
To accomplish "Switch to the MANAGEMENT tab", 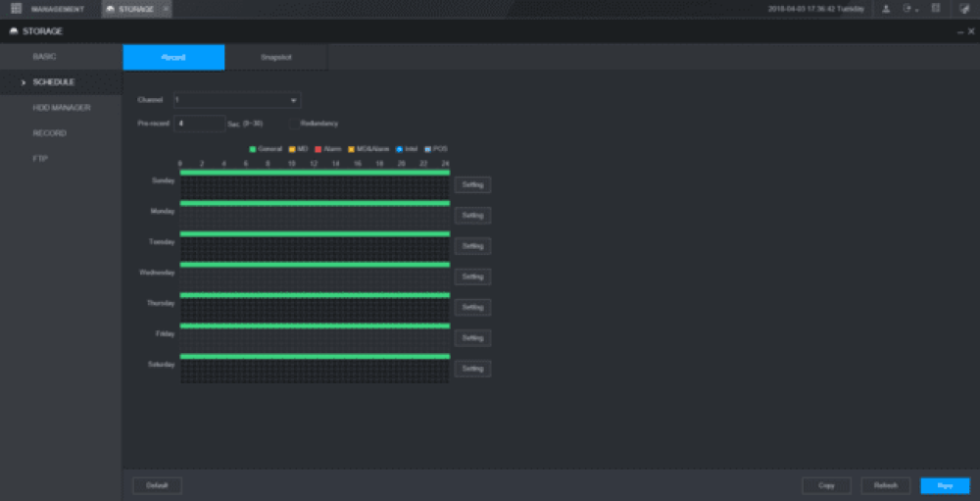I will tap(58, 9).
